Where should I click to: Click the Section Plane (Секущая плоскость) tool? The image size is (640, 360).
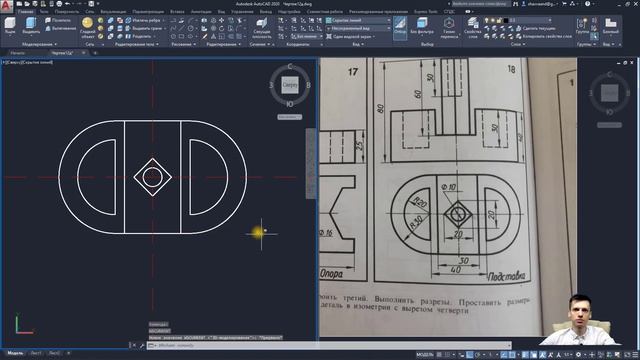pyautogui.click(x=262, y=28)
